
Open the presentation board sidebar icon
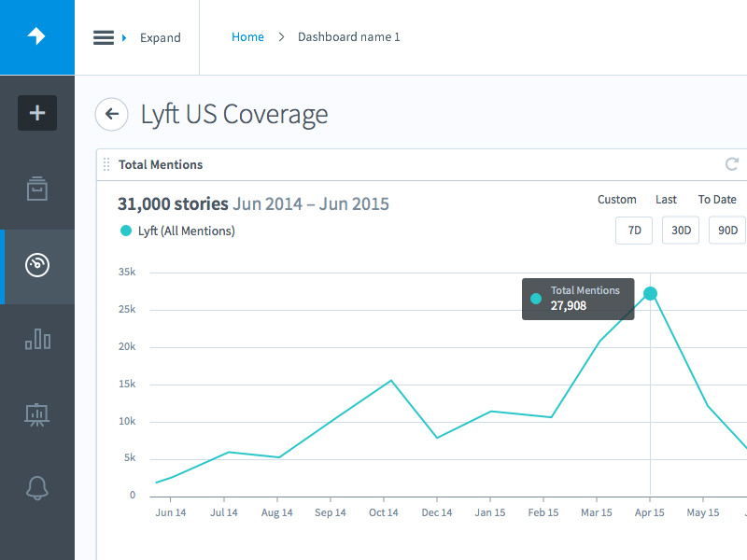click(x=36, y=413)
